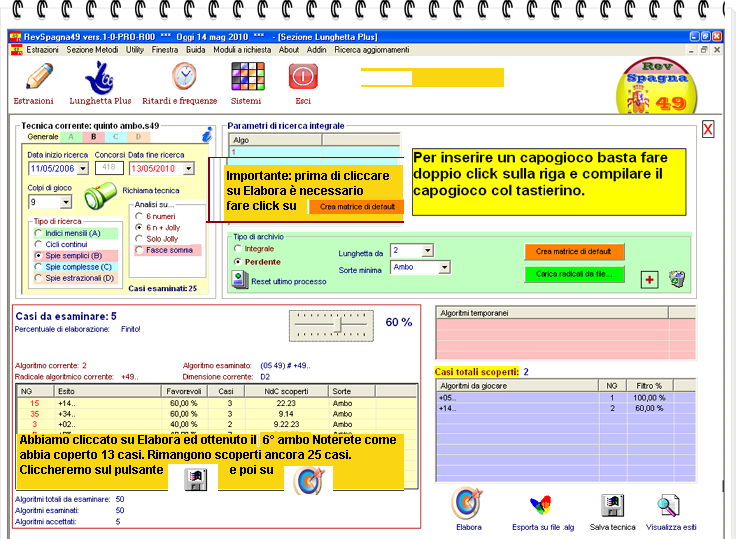
Task: Click the recycle bin icon
Action: tap(677, 279)
